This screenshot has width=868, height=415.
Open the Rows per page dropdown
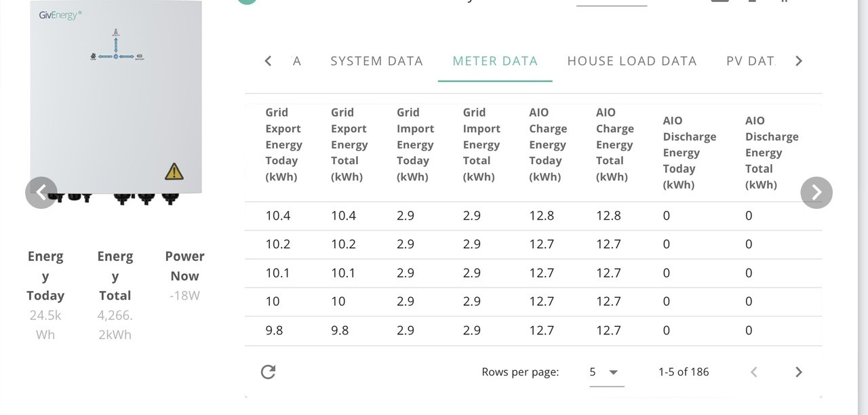pyautogui.click(x=606, y=372)
